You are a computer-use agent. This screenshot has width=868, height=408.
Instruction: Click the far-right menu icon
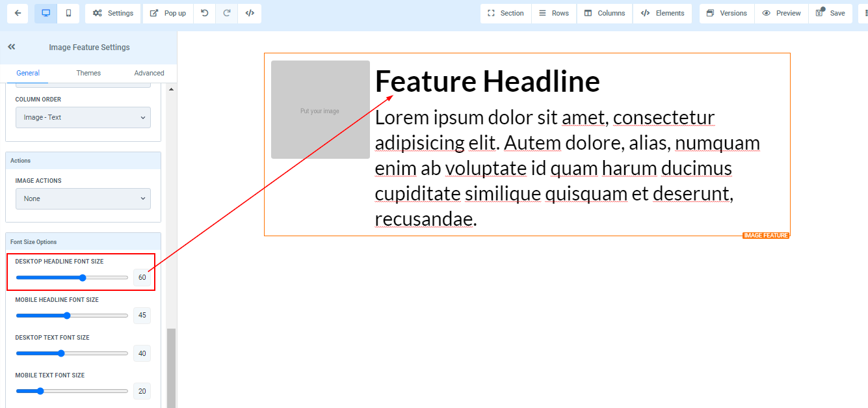(862, 13)
